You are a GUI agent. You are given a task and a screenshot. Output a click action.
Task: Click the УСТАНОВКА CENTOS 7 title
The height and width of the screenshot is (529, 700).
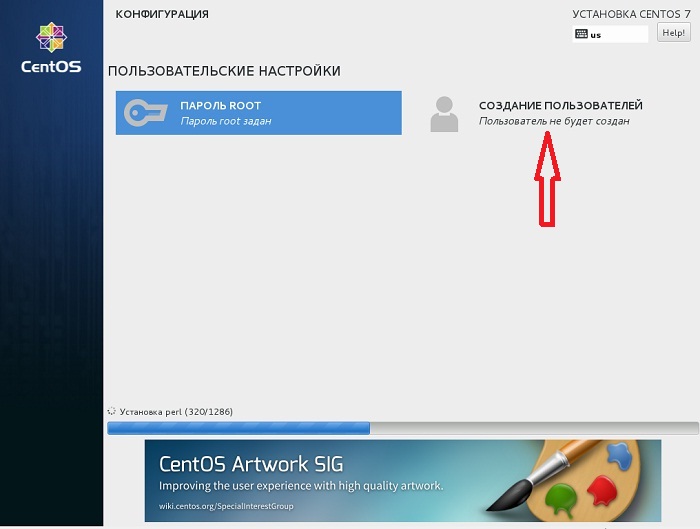631,14
